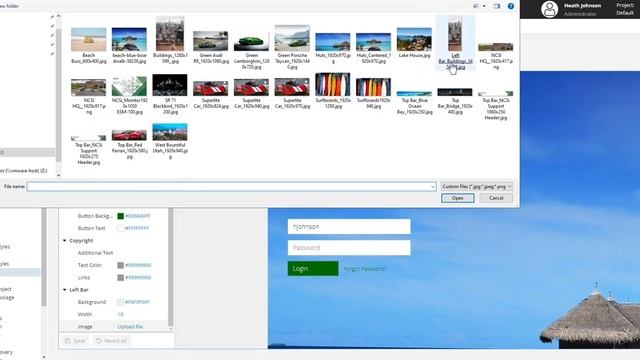Open the view options dropdown arrow
The width and height of the screenshot is (640, 360).
click(484, 6)
